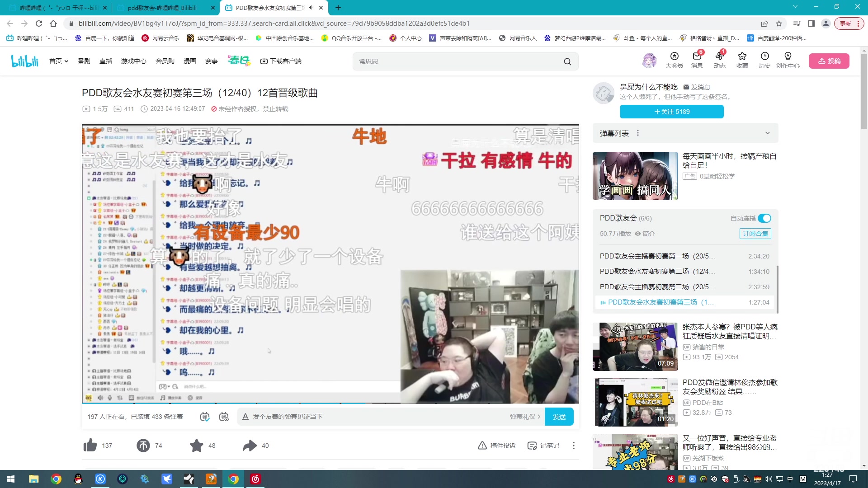Image resolution: width=868 pixels, height=488 pixels.
Task: Open danmaku list options dots
Action: 638,133
